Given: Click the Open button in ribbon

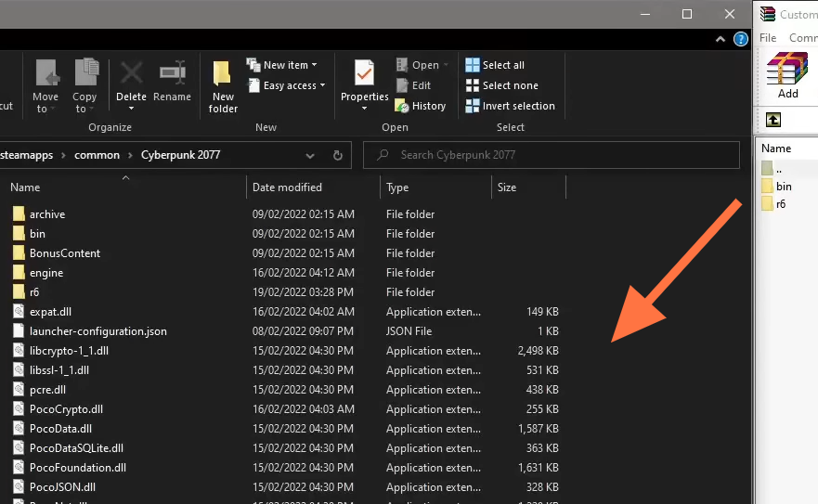Looking at the screenshot, I should tap(417, 65).
